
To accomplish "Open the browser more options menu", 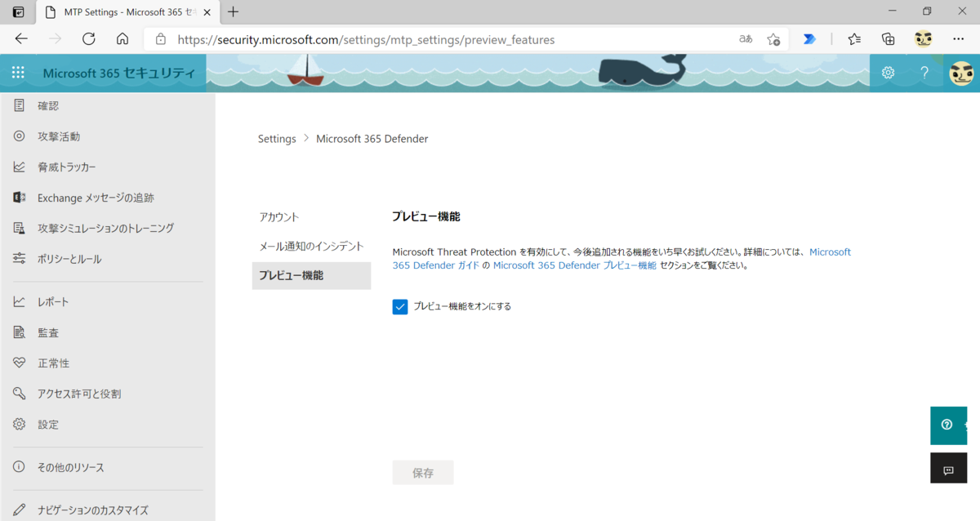I will (x=959, y=39).
